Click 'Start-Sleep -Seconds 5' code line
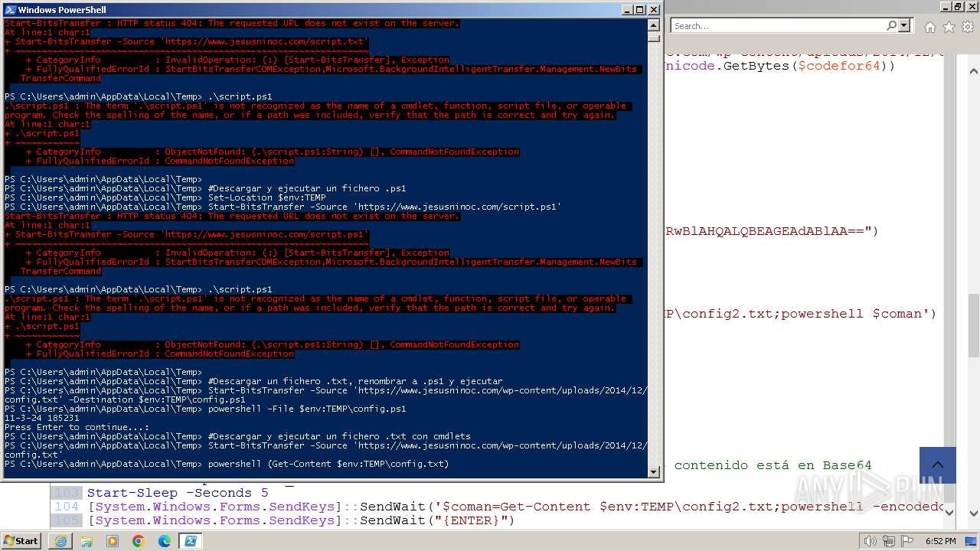 tap(178, 493)
